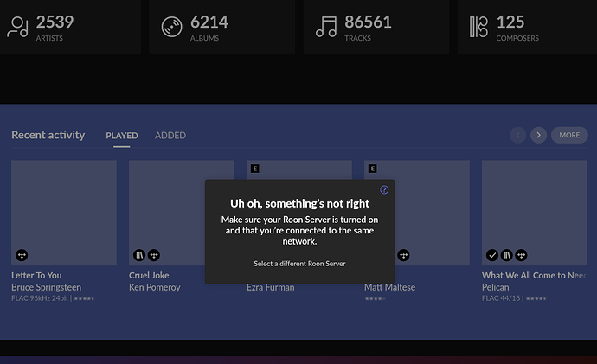Click 'Uh oh, something's not right' heading
This screenshot has height=364, width=597.
click(299, 203)
